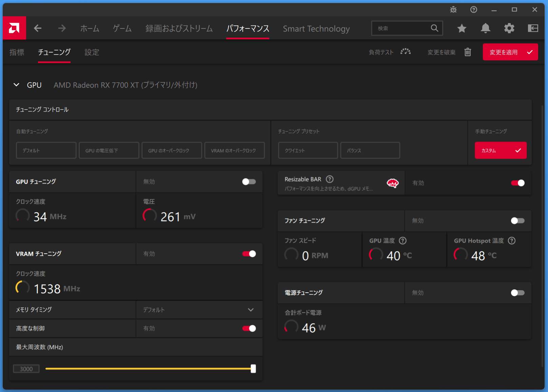Screen dimensions: 548x392
Task: Open the Smart Technology tab
Action: (x=316, y=29)
